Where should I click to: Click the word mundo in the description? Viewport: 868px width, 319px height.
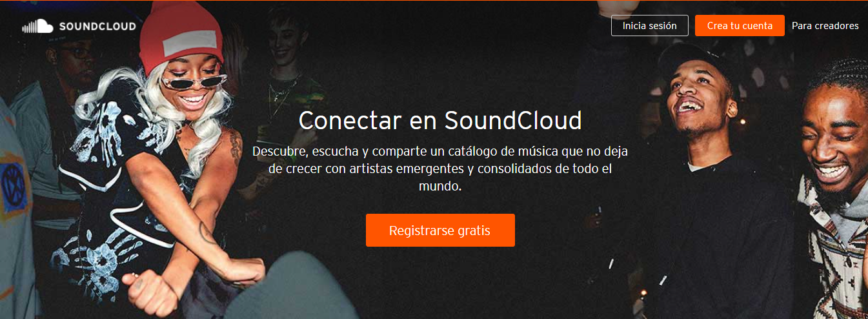(x=439, y=187)
